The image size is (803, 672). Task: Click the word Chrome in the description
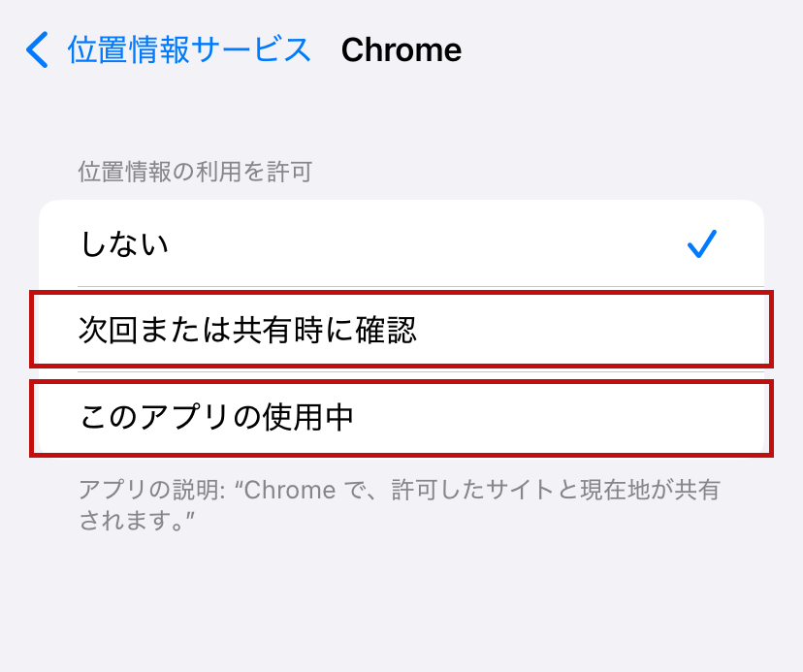point(289,491)
